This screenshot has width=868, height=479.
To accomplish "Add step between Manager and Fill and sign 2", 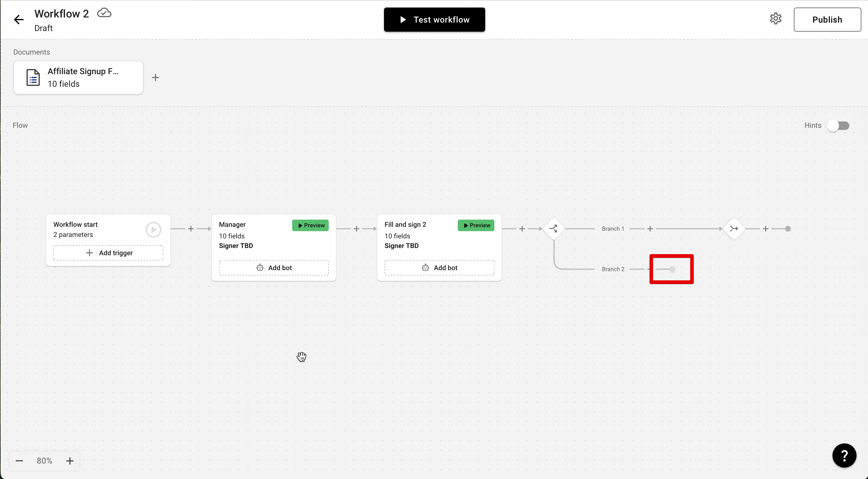I will 357,229.
